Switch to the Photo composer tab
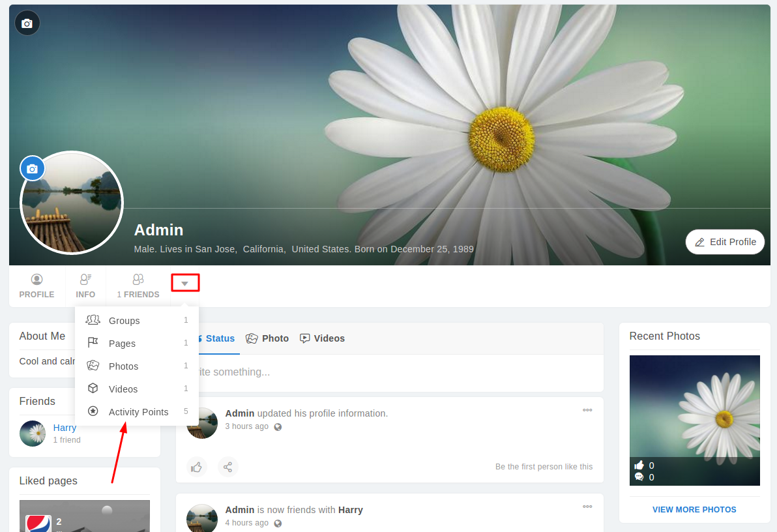Viewport: 777px width, 532px height. [x=267, y=338]
